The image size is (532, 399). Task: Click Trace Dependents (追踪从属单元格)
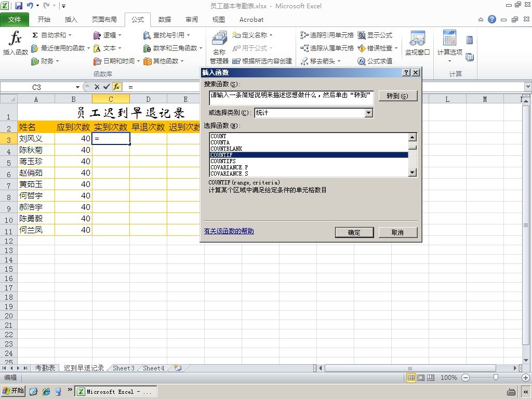click(327, 48)
